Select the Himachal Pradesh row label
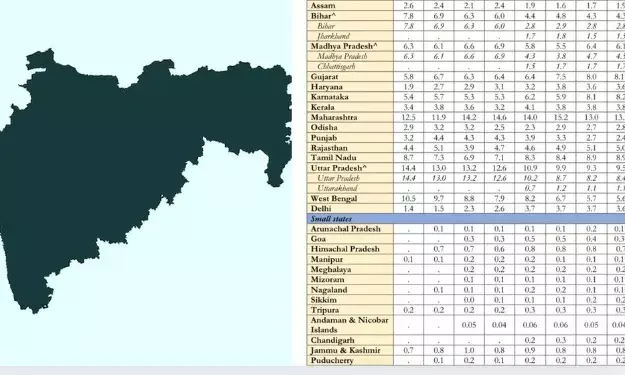 click(345, 249)
